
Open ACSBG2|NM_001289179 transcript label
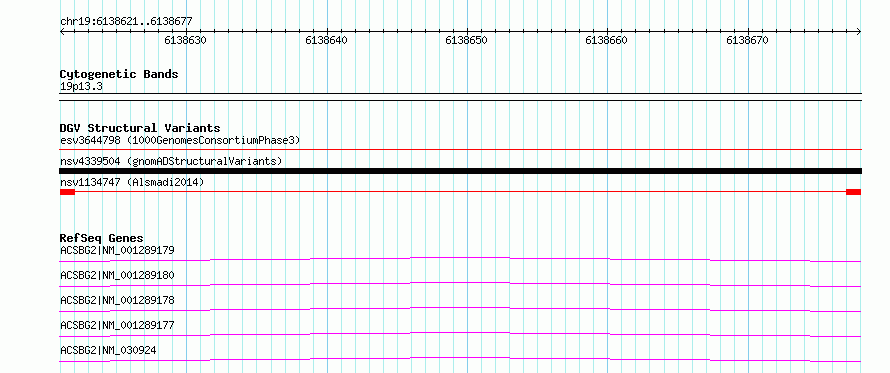pyautogui.click(x=117, y=250)
